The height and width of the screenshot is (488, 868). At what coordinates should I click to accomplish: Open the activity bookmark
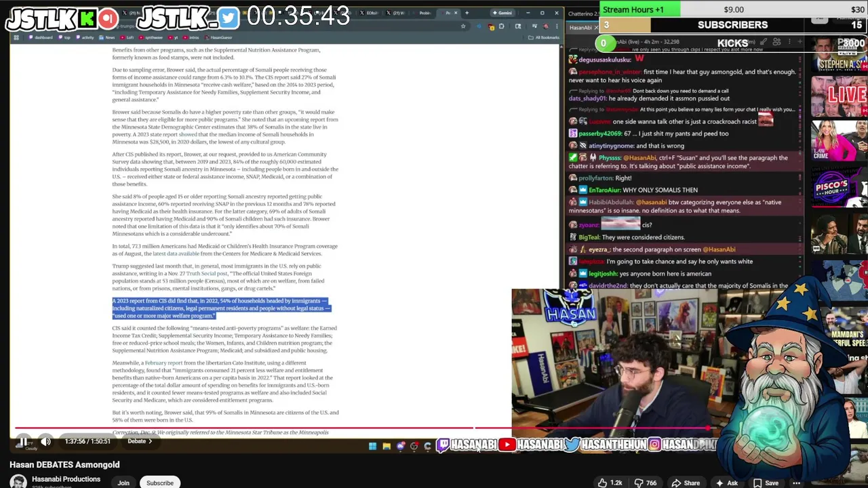(86, 37)
